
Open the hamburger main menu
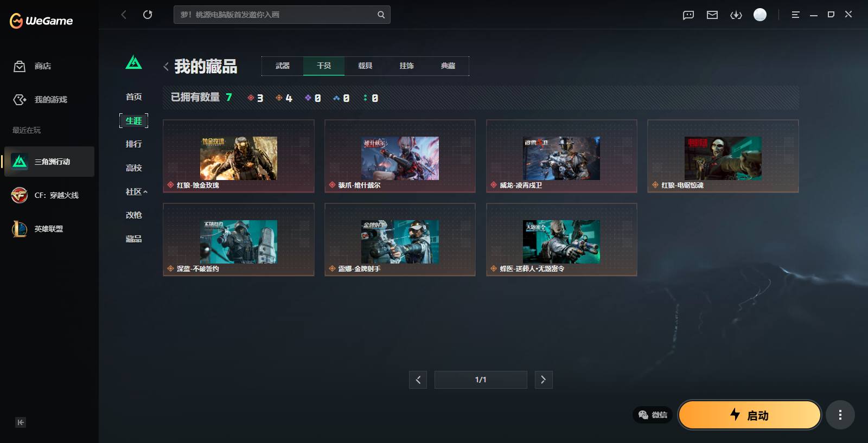point(795,15)
